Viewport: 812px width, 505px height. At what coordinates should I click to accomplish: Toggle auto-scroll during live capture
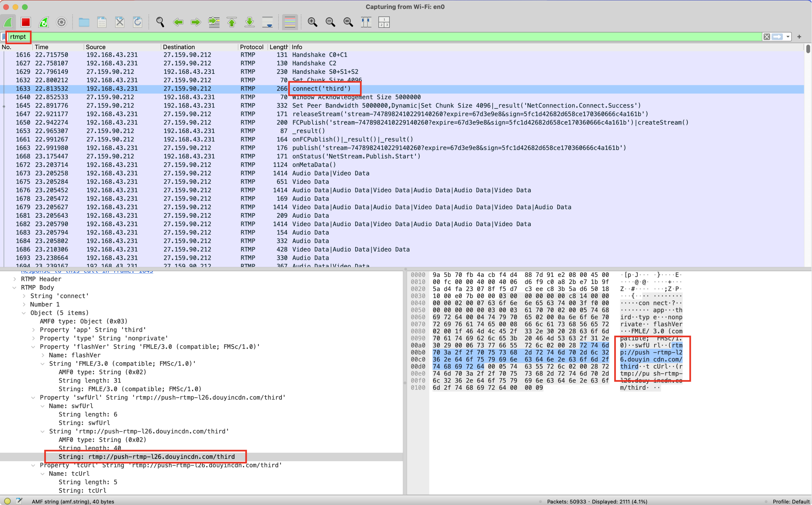click(267, 22)
